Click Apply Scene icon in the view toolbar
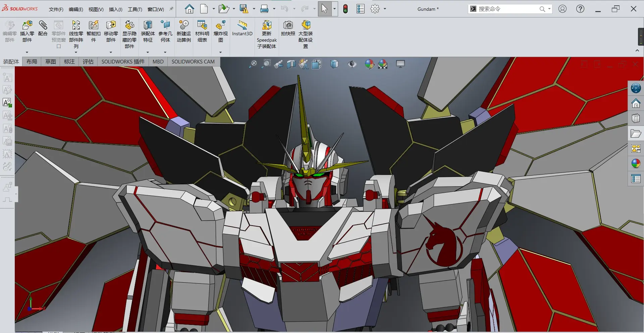 (383, 64)
